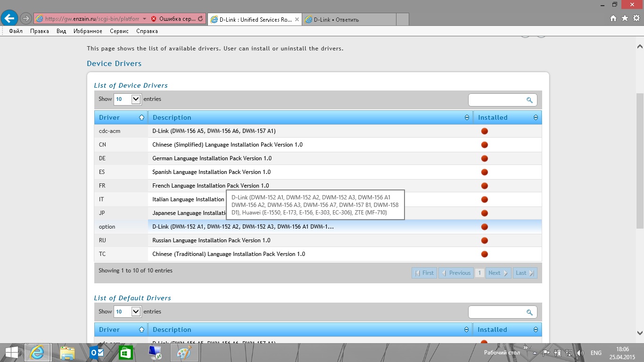
Task: Click the ENG language indicator in taskbar
Action: pyautogui.click(x=596, y=353)
